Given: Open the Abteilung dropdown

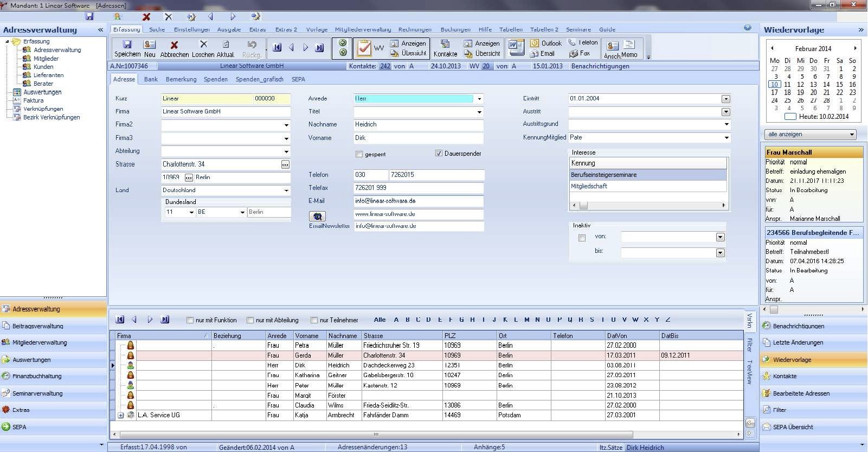Looking at the screenshot, I should pyautogui.click(x=287, y=151).
